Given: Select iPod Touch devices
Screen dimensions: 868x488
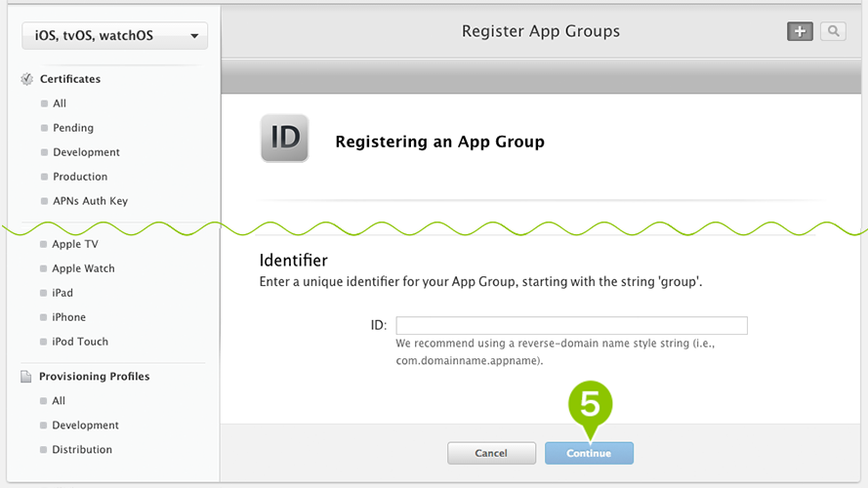Looking at the screenshot, I should tap(80, 342).
